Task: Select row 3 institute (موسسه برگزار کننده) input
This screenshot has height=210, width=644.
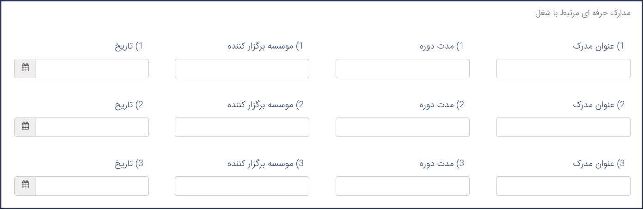Action: pos(242,186)
